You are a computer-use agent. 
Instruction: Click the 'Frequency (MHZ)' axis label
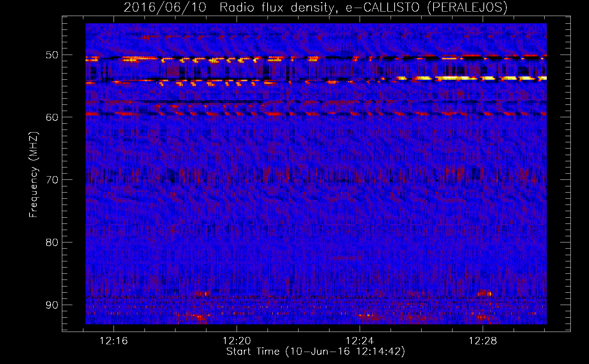(x=33, y=175)
